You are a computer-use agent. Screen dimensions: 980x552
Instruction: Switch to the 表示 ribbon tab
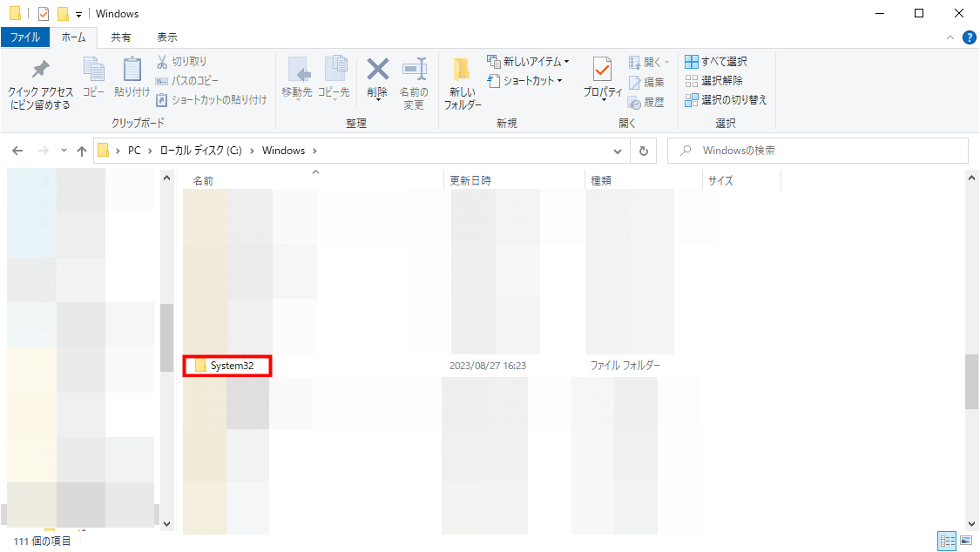tap(166, 37)
